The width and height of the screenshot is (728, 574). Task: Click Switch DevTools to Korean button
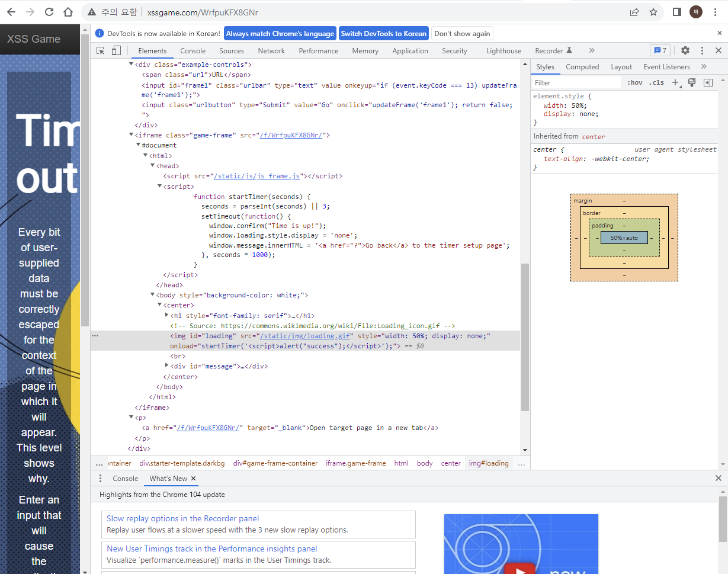(x=384, y=34)
